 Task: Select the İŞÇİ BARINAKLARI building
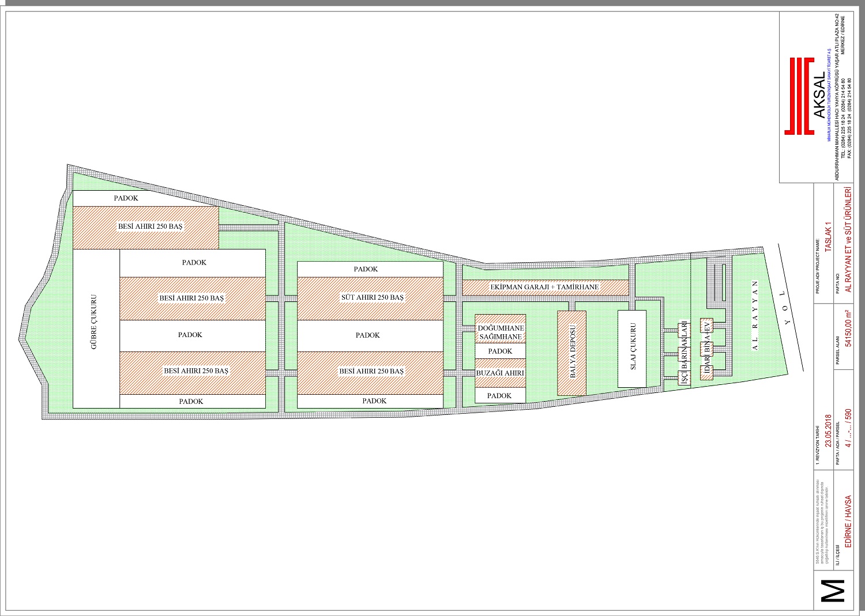point(683,353)
